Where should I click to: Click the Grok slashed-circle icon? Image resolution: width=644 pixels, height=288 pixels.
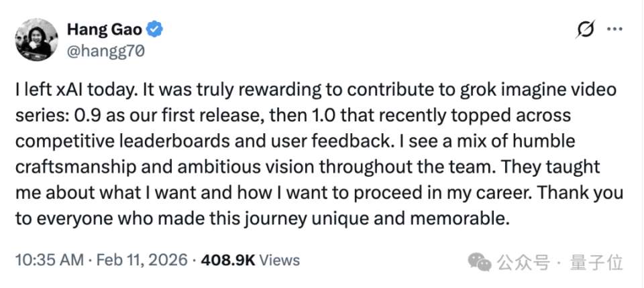[x=586, y=30]
